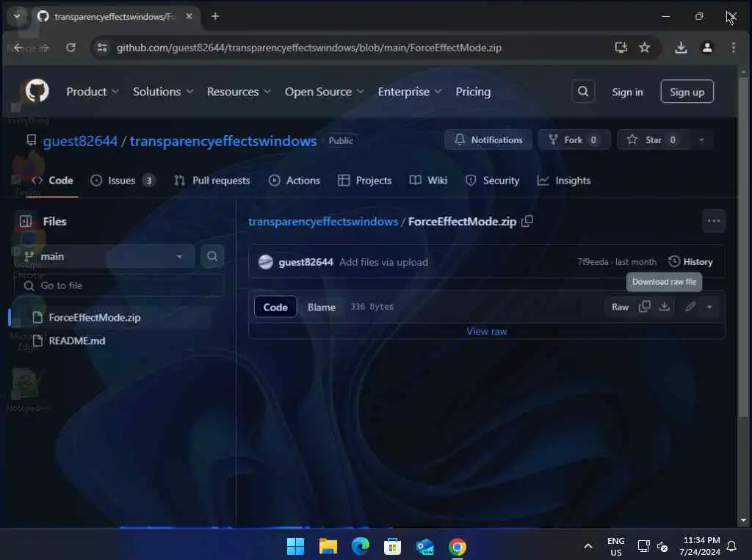Click the Notifications button
The width and height of the screenshot is (752, 560).
coord(488,140)
